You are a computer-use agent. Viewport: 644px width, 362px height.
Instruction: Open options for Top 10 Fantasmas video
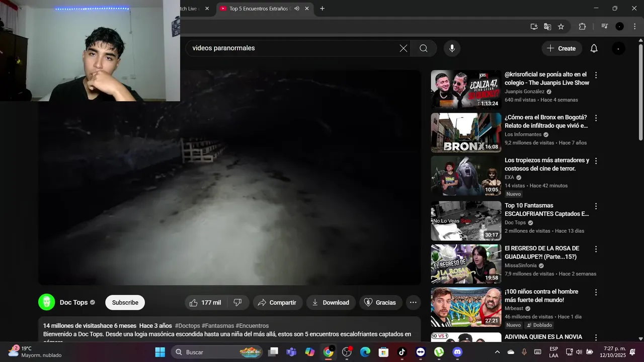(596, 206)
